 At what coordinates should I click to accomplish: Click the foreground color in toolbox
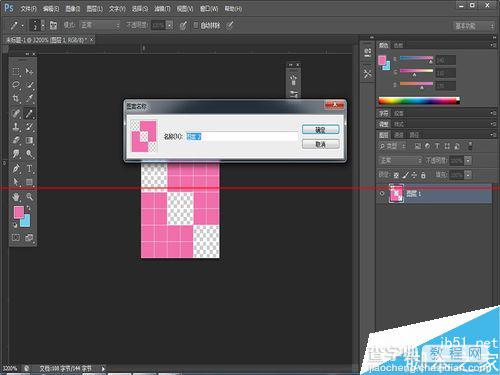(18, 211)
